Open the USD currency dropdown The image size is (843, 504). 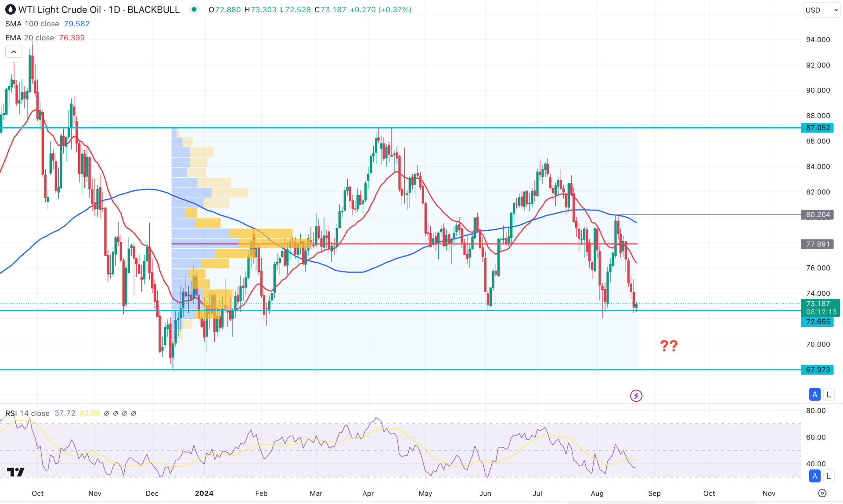822,10
